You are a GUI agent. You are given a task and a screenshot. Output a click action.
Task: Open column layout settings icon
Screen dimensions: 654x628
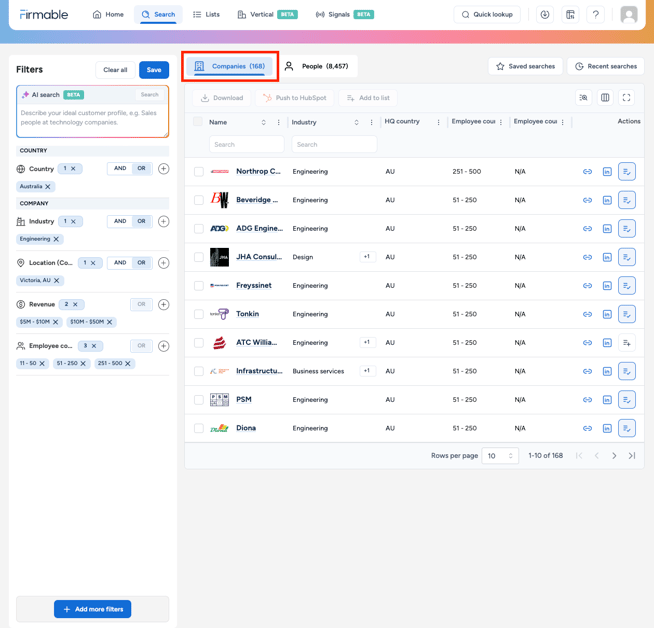pos(605,98)
